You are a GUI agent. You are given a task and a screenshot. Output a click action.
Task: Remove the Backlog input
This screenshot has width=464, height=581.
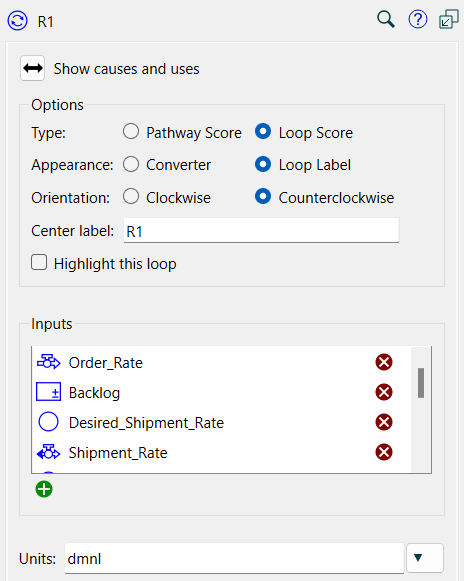coord(384,392)
